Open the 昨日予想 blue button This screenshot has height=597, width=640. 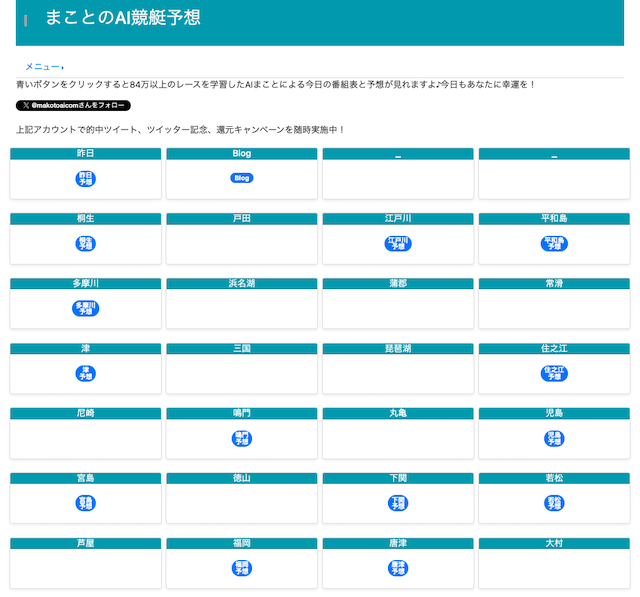pyautogui.click(x=85, y=179)
